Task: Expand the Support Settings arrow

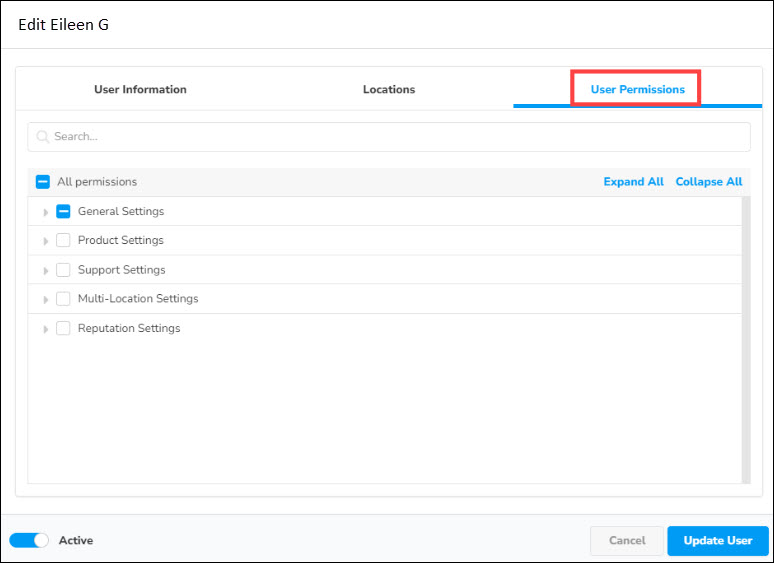Action: (x=46, y=270)
